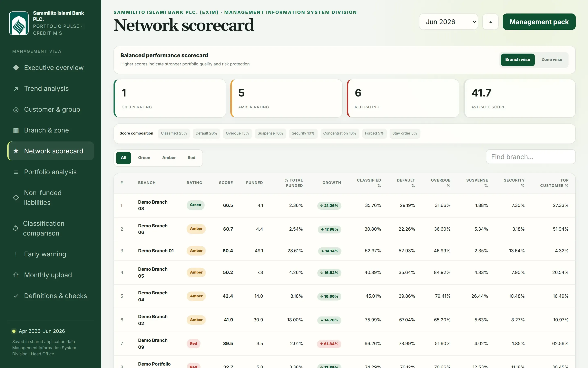Click the Green rating summary card

point(170,98)
